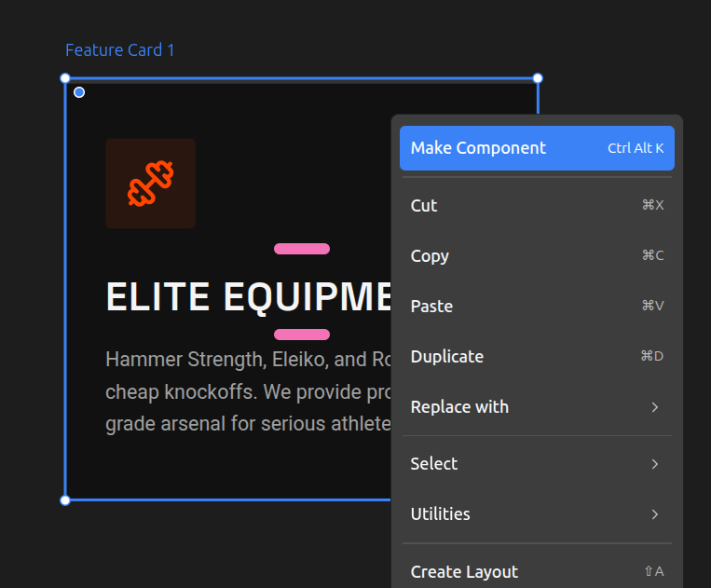Click the bottom-left selection handle

point(65,500)
